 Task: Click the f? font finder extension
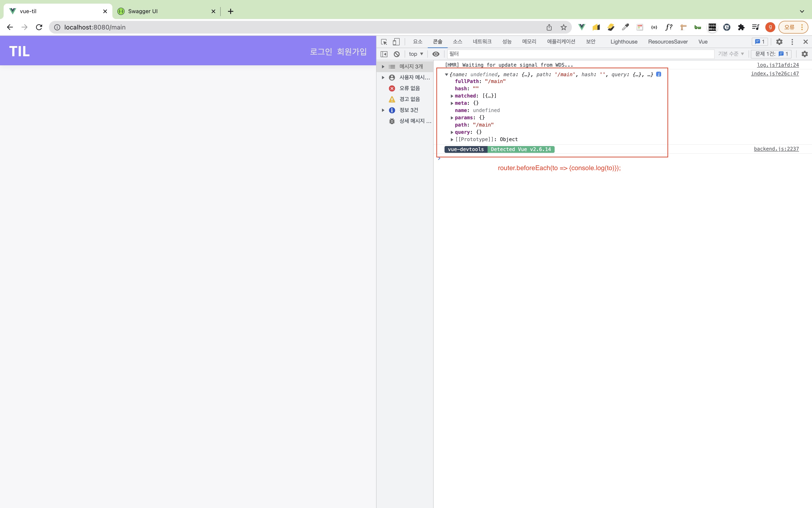669,27
